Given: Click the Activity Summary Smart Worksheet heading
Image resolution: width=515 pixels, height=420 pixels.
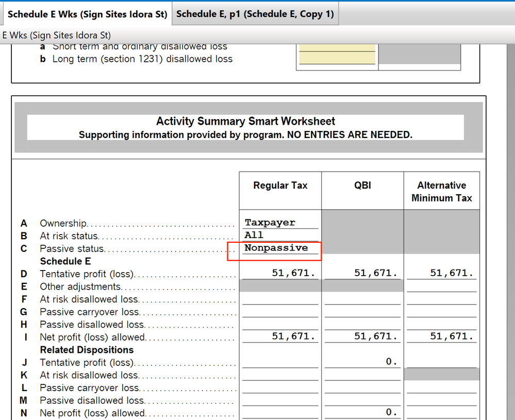Looking at the screenshot, I should point(245,122).
